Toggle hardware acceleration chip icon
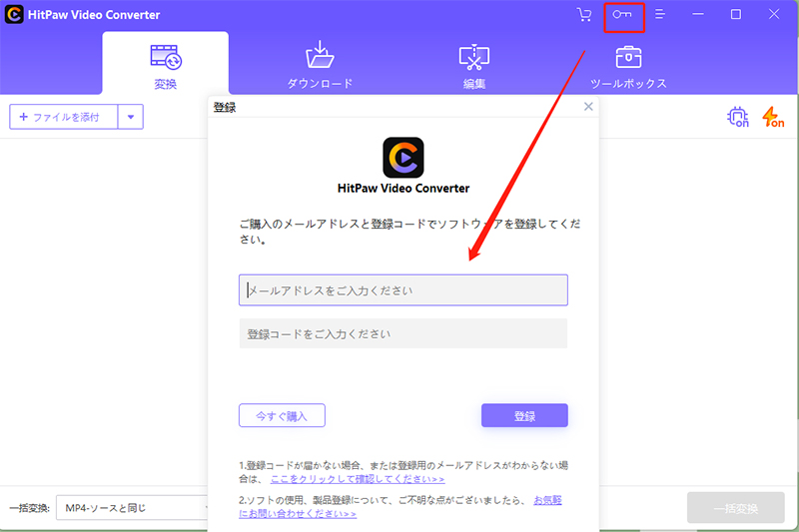Image resolution: width=799 pixels, height=532 pixels. click(737, 117)
